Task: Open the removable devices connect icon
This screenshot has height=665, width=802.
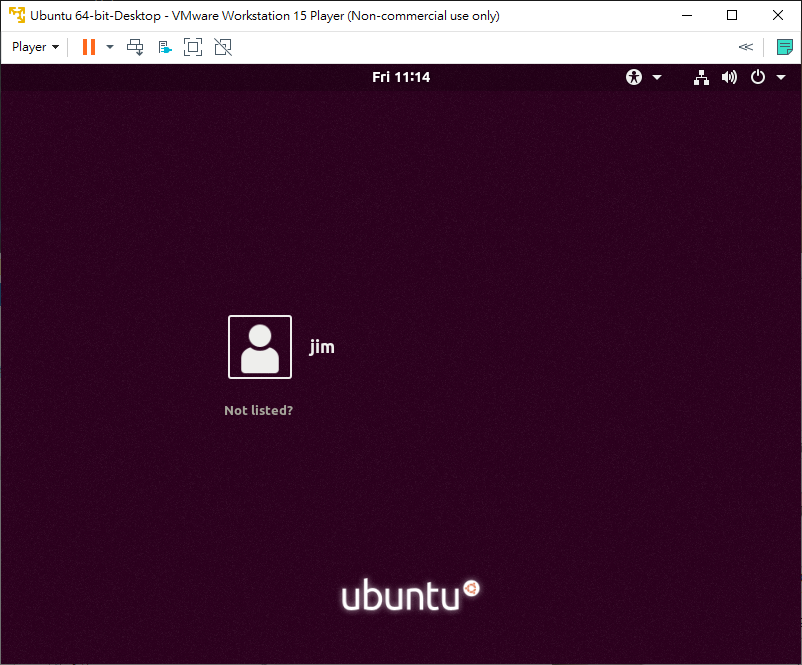Action: [x=165, y=48]
